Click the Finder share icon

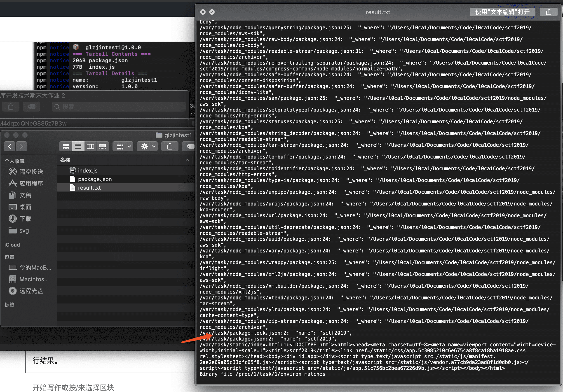pos(170,146)
